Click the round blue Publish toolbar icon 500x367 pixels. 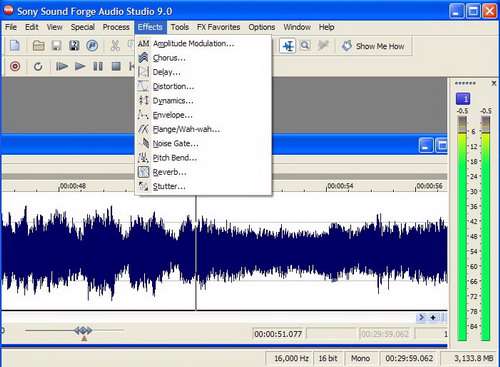point(92,46)
